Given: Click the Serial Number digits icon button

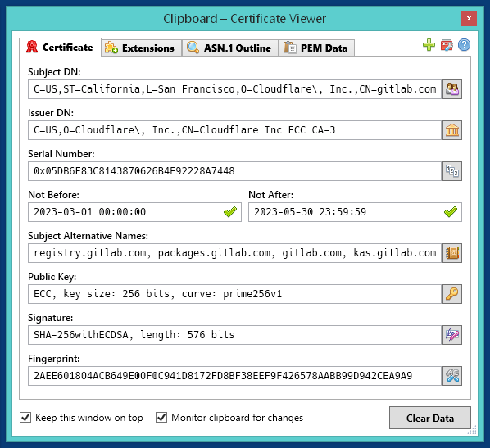Looking at the screenshot, I should [452, 171].
